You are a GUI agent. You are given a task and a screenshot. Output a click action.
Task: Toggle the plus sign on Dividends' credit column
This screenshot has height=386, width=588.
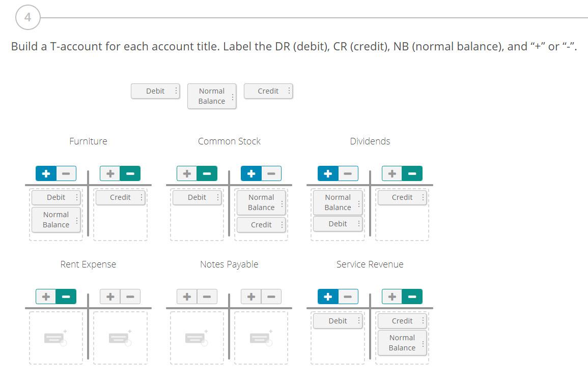click(391, 173)
